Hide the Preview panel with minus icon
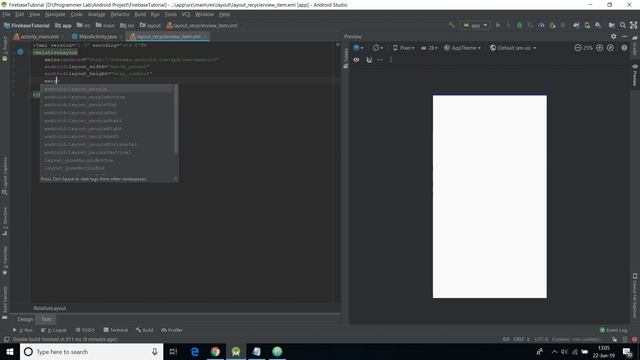This screenshot has width=640, height=360. (624, 36)
